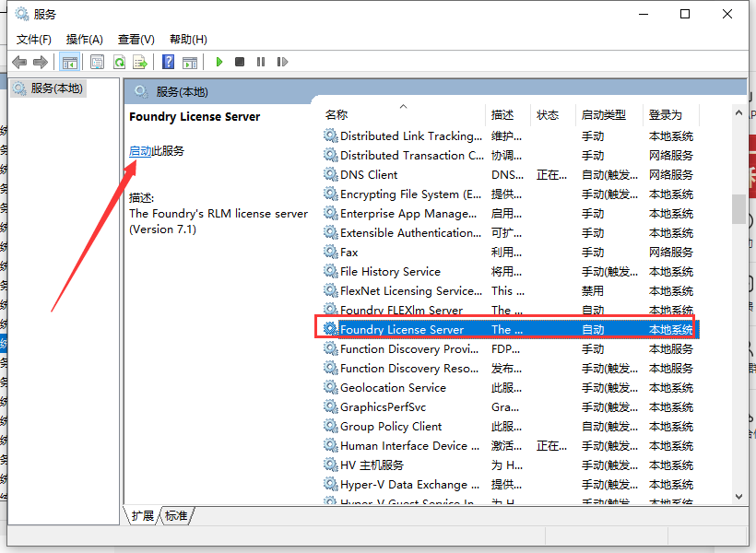Select the DNS Client service name
The height and width of the screenshot is (553, 756).
coord(369,174)
